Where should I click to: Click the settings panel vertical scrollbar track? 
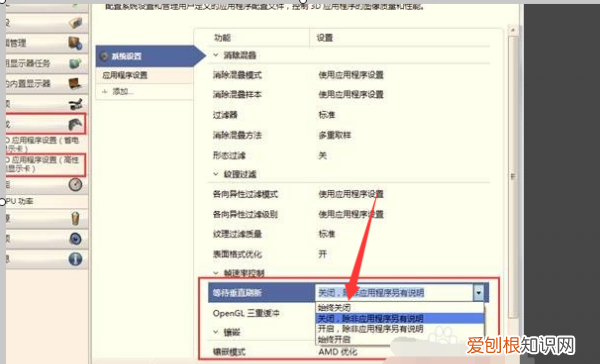pyautogui.click(x=513, y=176)
